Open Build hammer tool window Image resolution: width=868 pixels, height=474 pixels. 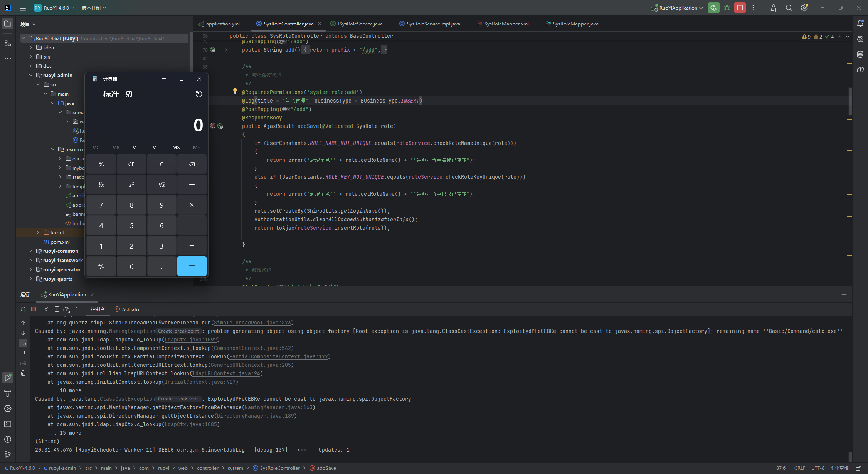(x=8, y=393)
